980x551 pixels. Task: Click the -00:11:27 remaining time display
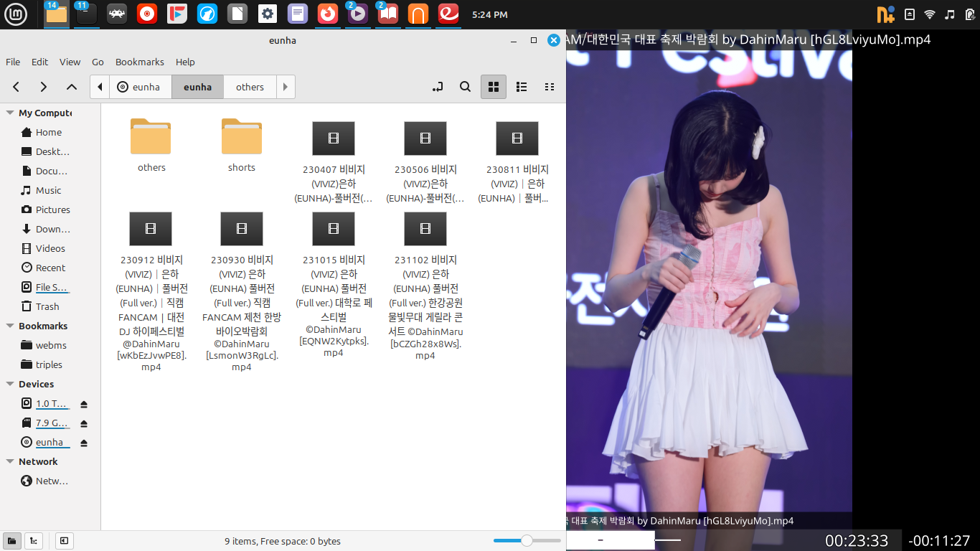pyautogui.click(x=939, y=540)
